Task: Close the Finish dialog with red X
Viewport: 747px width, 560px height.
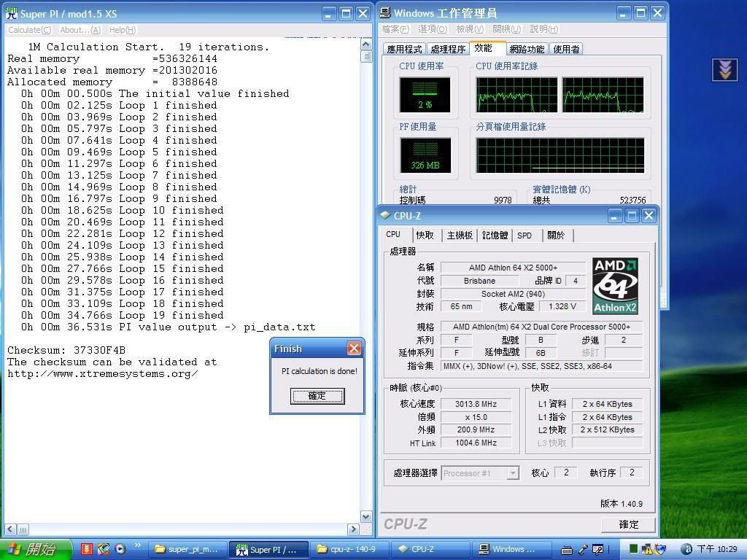Action: [x=354, y=349]
